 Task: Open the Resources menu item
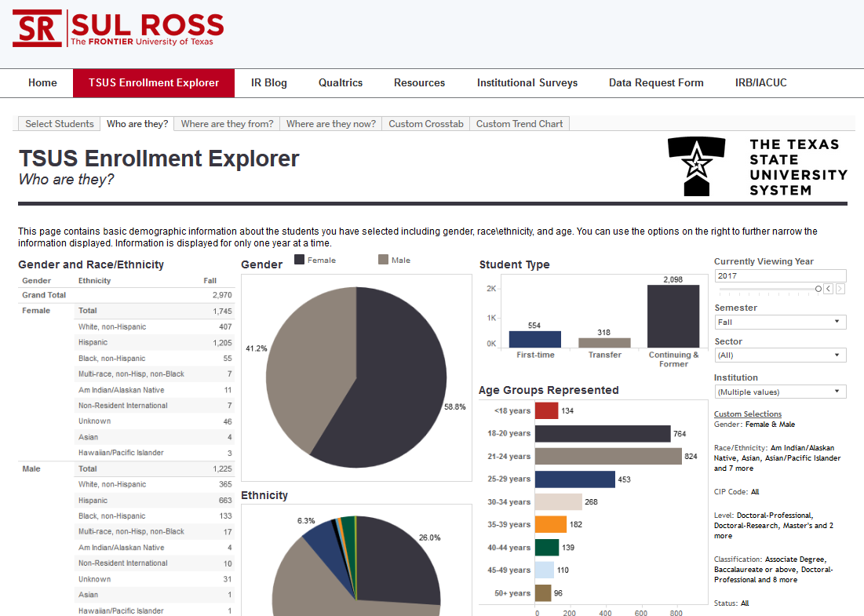click(x=419, y=83)
